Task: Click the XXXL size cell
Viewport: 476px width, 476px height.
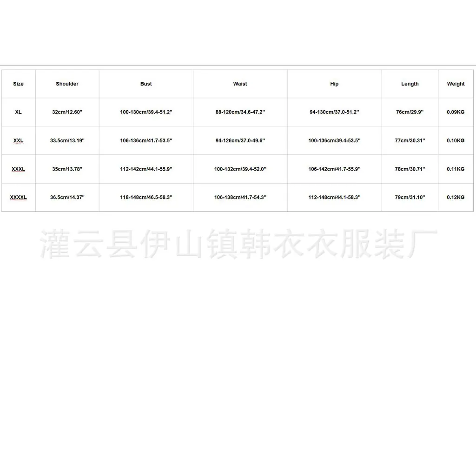Action: click(18, 169)
